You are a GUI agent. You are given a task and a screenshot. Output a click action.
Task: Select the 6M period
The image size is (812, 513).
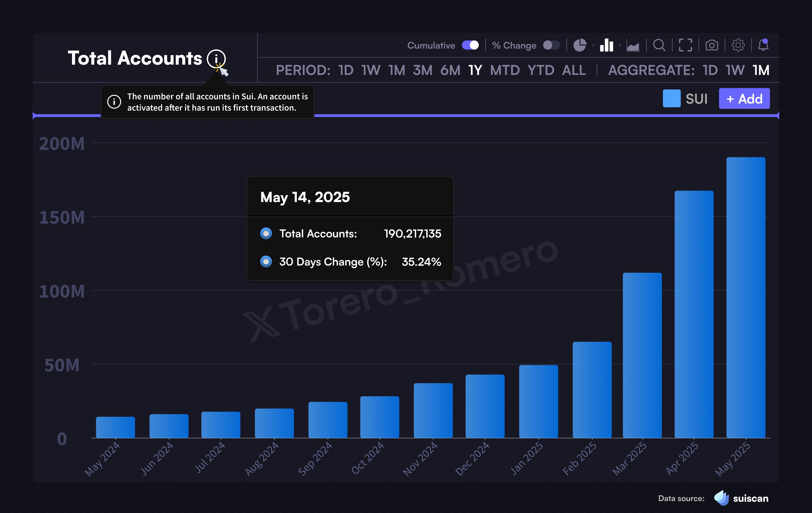pyautogui.click(x=450, y=70)
